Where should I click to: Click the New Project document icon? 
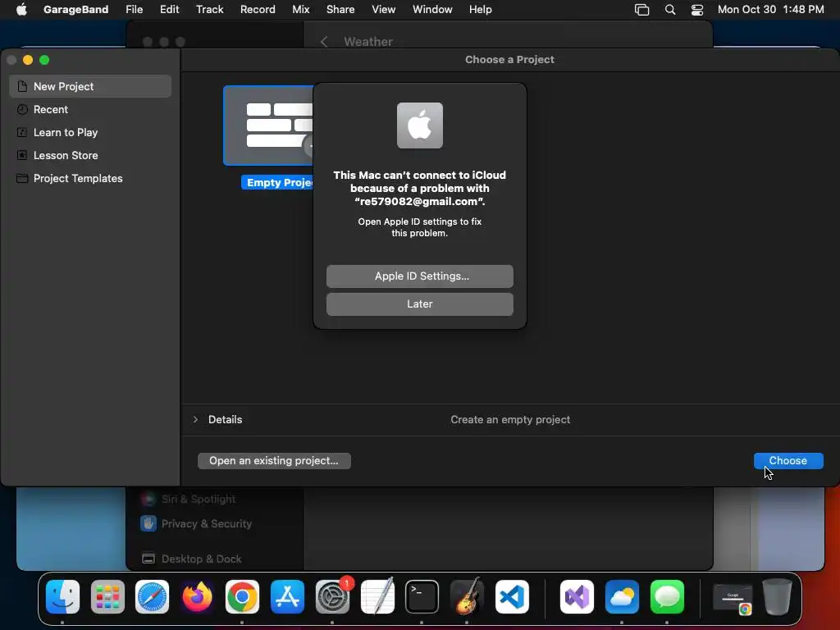click(x=22, y=86)
